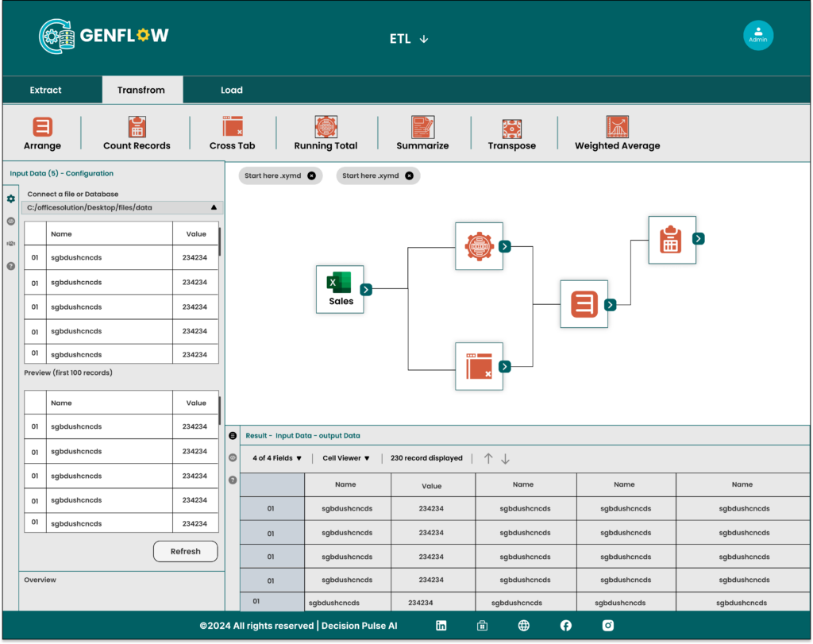The height and width of the screenshot is (644, 813).
Task: Click the Summarize tool icon
Action: click(x=422, y=127)
